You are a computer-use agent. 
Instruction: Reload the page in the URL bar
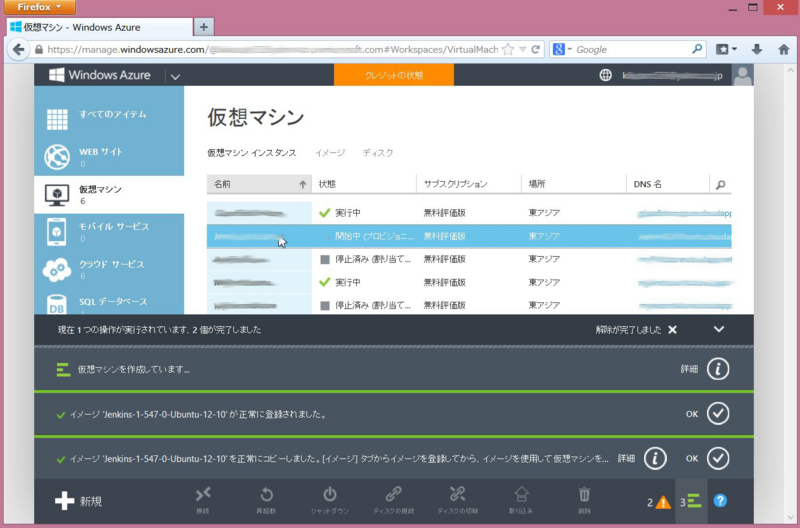coord(535,49)
